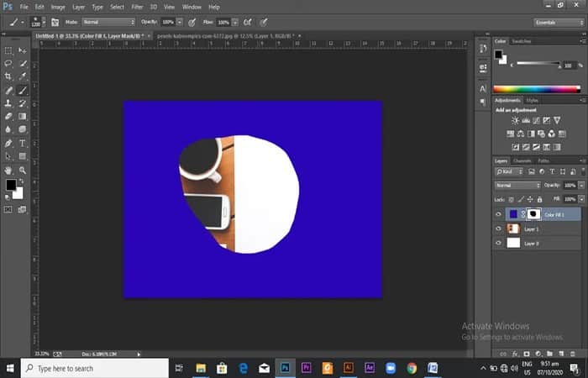Toggle lock position for layer
Image resolution: width=588 pixels, height=378 pixels.
point(530,200)
